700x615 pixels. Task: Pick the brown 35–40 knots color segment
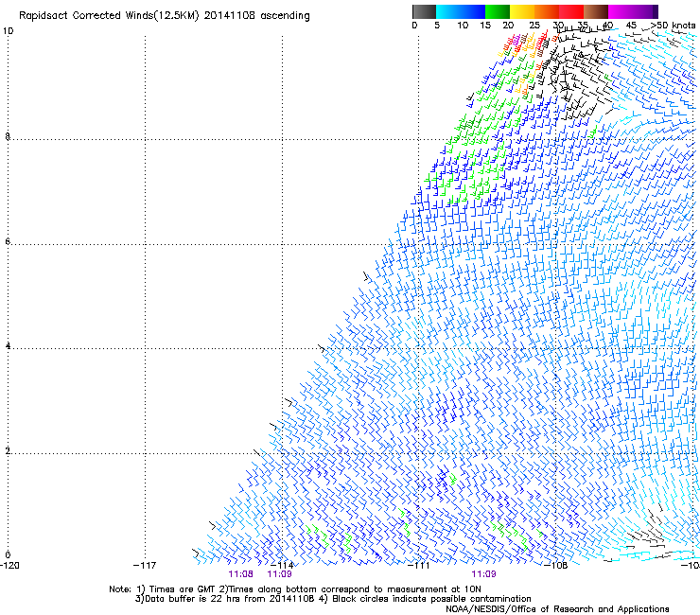pos(596,11)
